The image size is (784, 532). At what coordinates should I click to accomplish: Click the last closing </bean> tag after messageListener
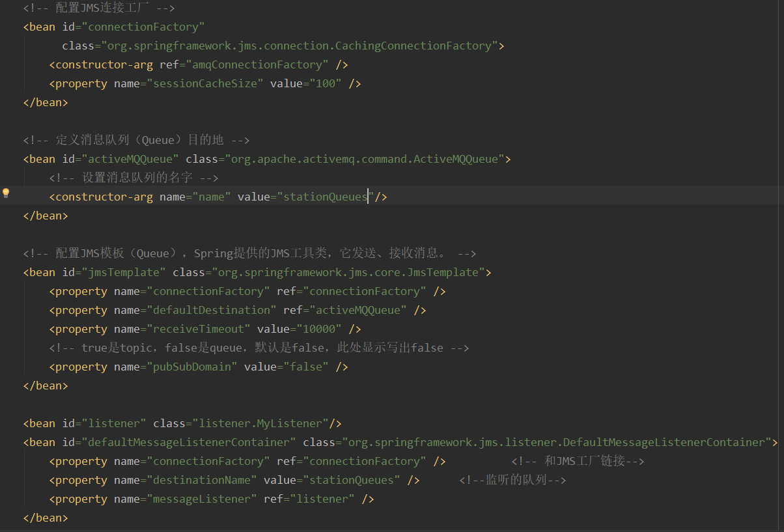[x=46, y=518]
